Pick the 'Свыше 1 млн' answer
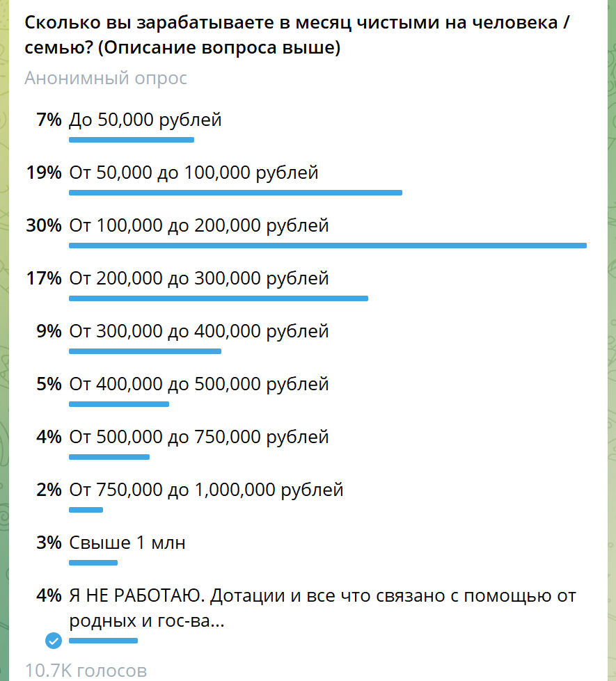This screenshot has height=681, width=616. [x=127, y=543]
